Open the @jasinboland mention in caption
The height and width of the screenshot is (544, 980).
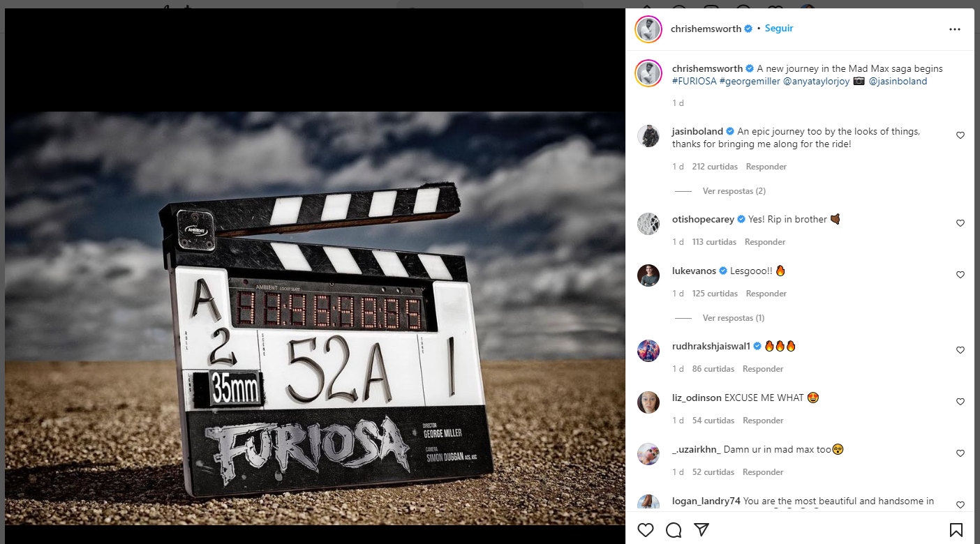pos(898,81)
